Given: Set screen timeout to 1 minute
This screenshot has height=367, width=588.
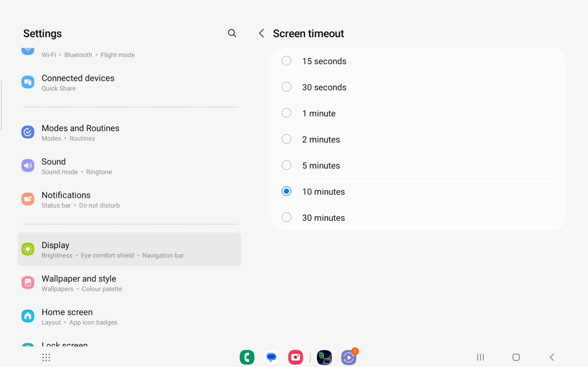Looking at the screenshot, I should pos(286,113).
